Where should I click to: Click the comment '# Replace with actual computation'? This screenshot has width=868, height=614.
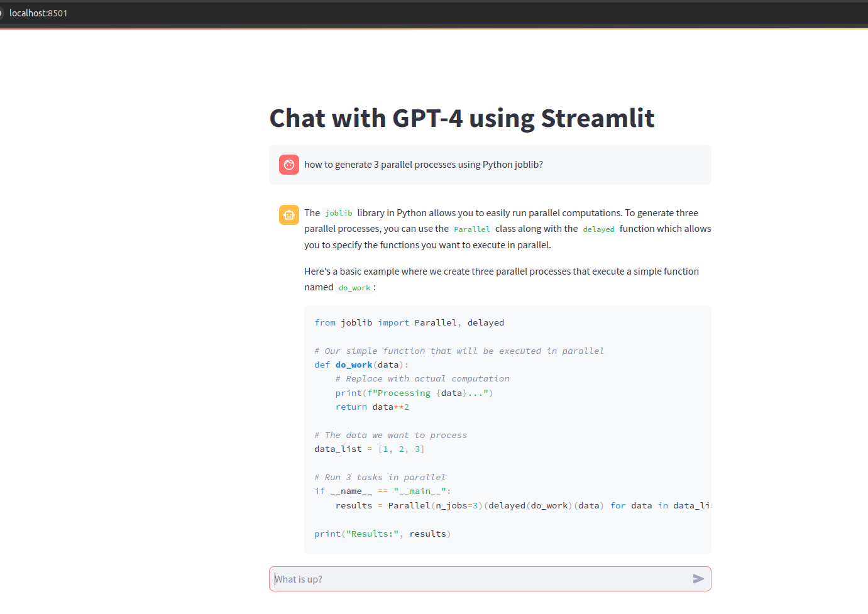pyautogui.click(x=422, y=379)
